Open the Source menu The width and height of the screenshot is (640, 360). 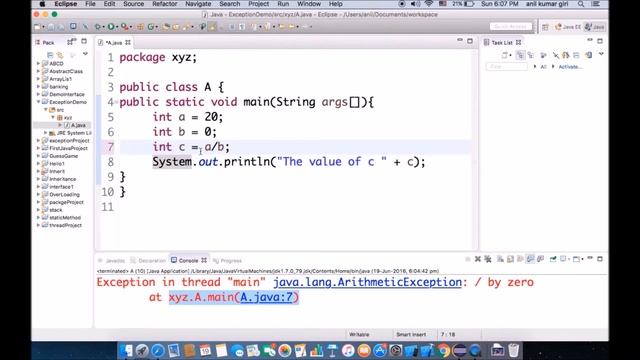coord(133,4)
